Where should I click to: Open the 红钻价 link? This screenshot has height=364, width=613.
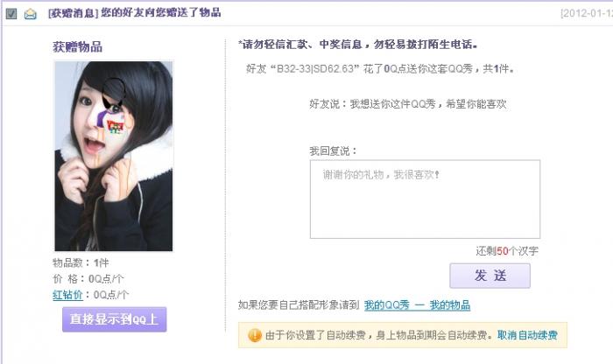click(67, 295)
